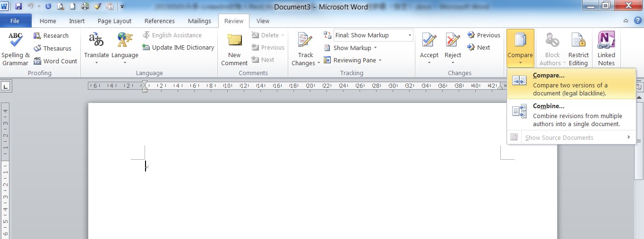Open the Final: Show Markup dropdown
Screen dimensions: 644x239
pos(409,35)
